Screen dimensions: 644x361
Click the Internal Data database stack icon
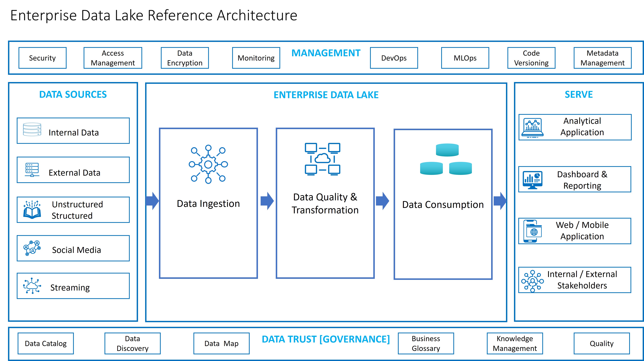32,129
